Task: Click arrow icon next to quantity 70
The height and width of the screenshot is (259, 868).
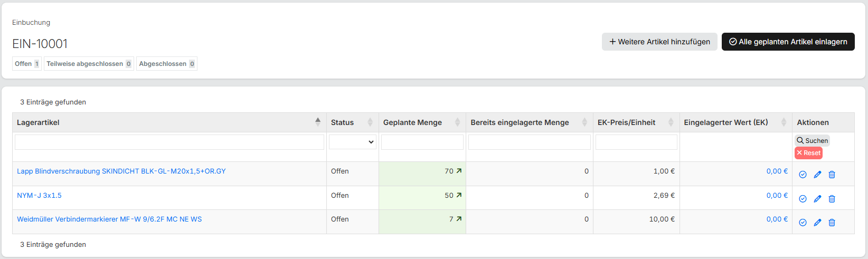Action: pyautogui.click(x=459, y=171)
